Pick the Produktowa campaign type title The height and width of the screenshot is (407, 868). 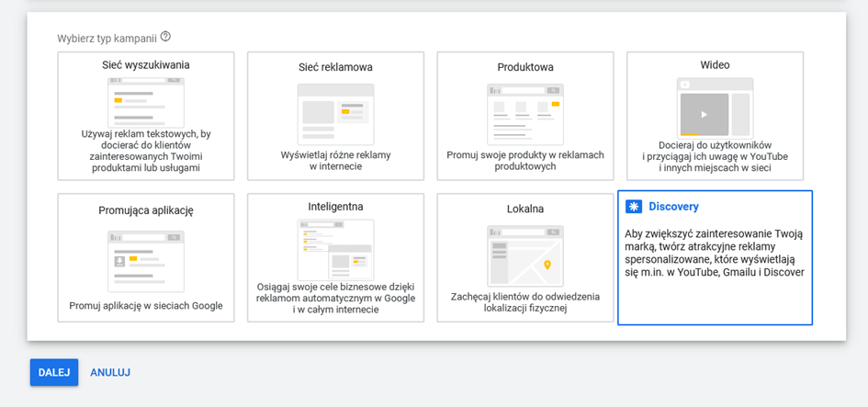[x=525, y=67]
